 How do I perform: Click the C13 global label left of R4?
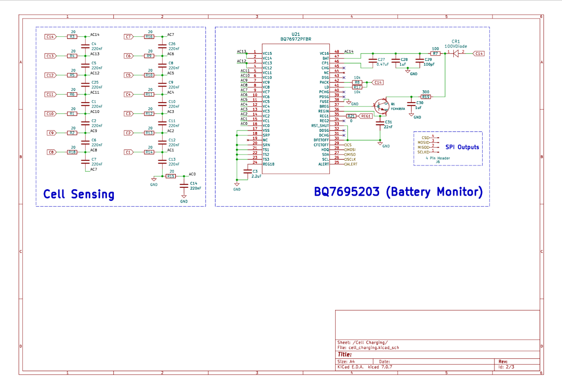(x=51, y=56)
